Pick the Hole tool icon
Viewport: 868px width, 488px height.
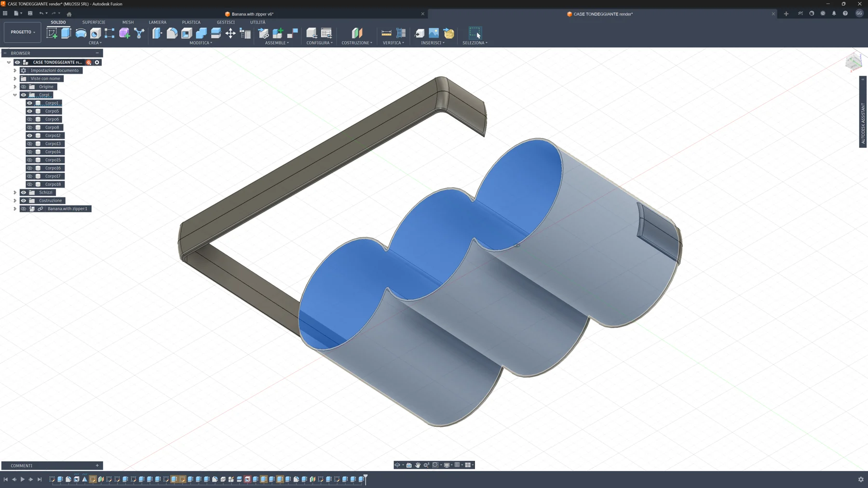(x=95, y=33)
